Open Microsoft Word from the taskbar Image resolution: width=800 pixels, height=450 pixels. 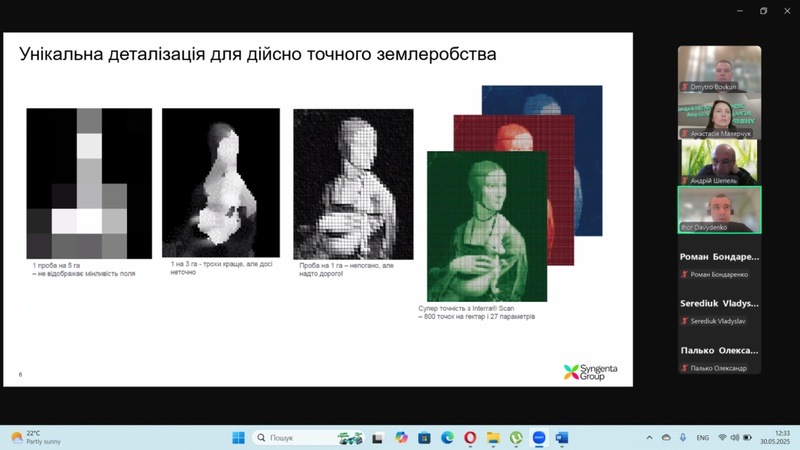point(562,438)
